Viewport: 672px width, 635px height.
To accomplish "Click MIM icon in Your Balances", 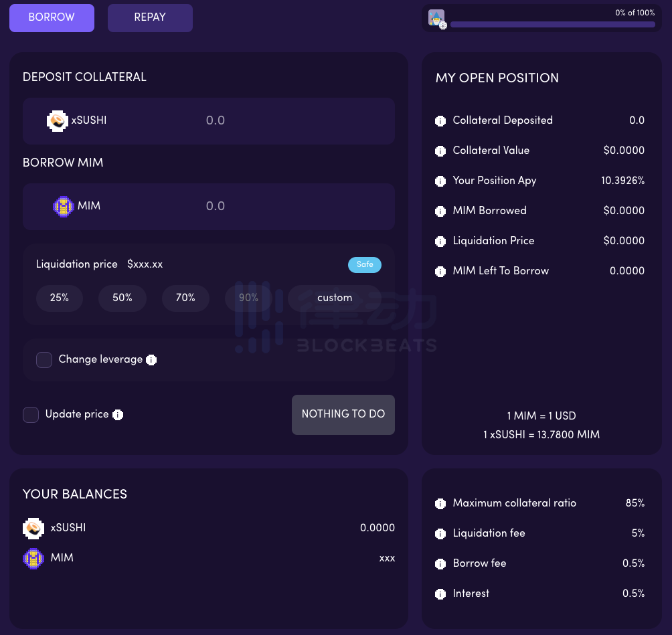I will coord(33,559).
